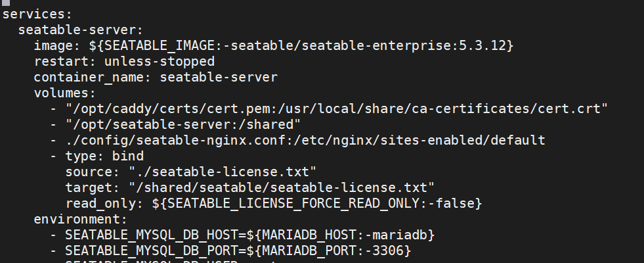Click the SEATABLE_IMAGE variable text

(160, 45)
